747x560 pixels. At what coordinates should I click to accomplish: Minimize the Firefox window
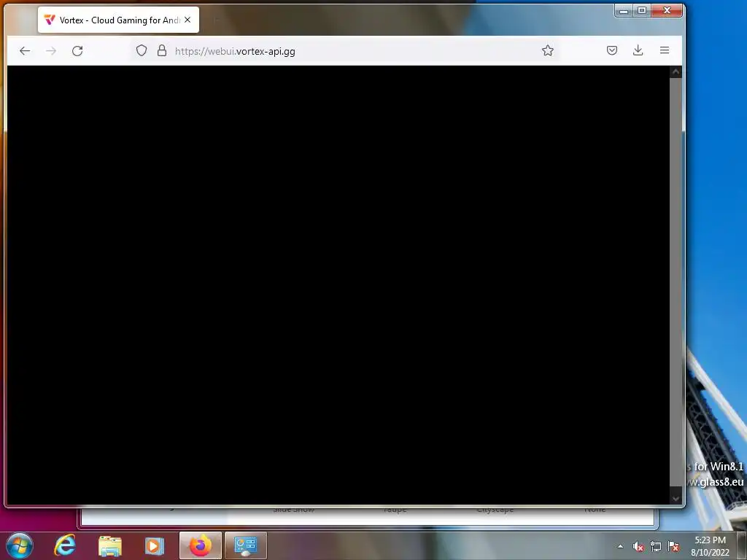coord(624,10)
